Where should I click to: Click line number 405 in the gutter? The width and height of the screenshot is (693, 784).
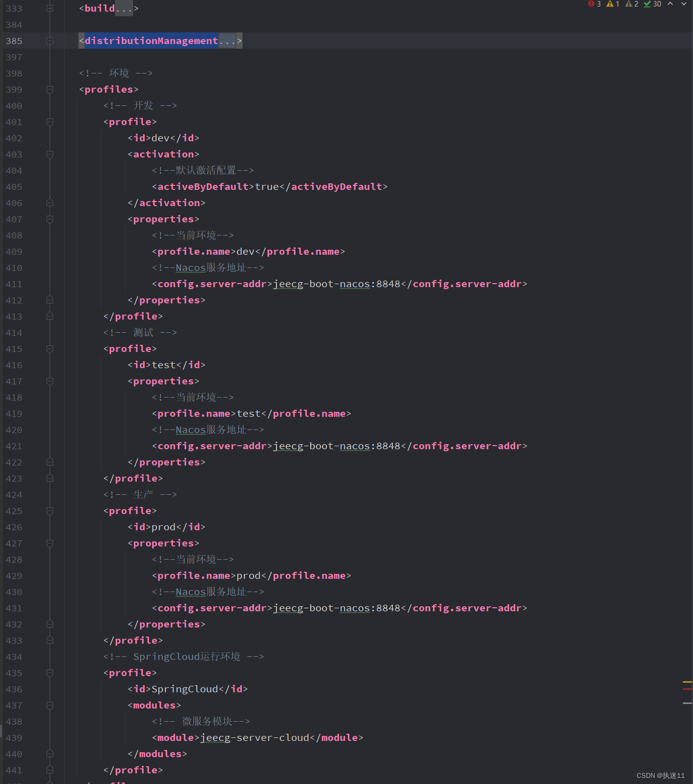(14, 186)
